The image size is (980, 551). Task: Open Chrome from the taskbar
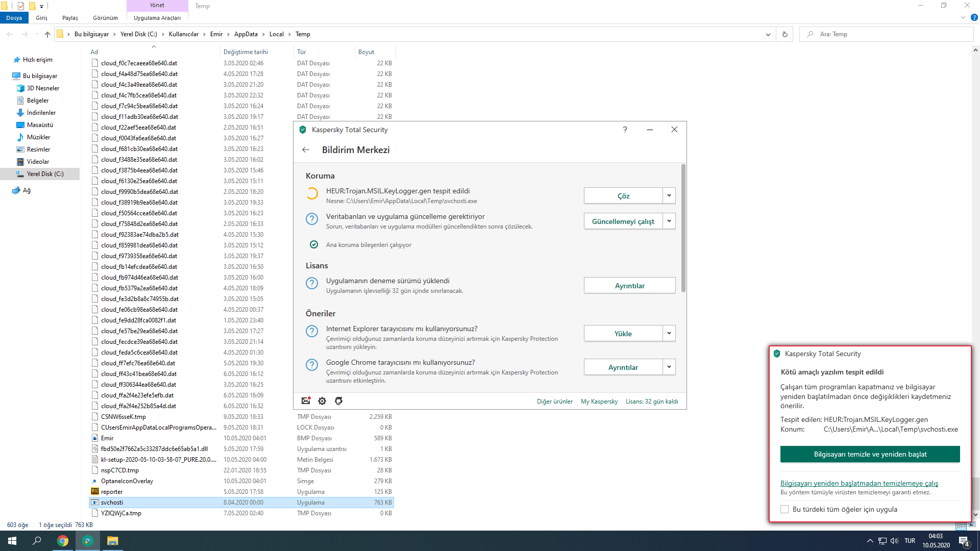pos(63,541)
